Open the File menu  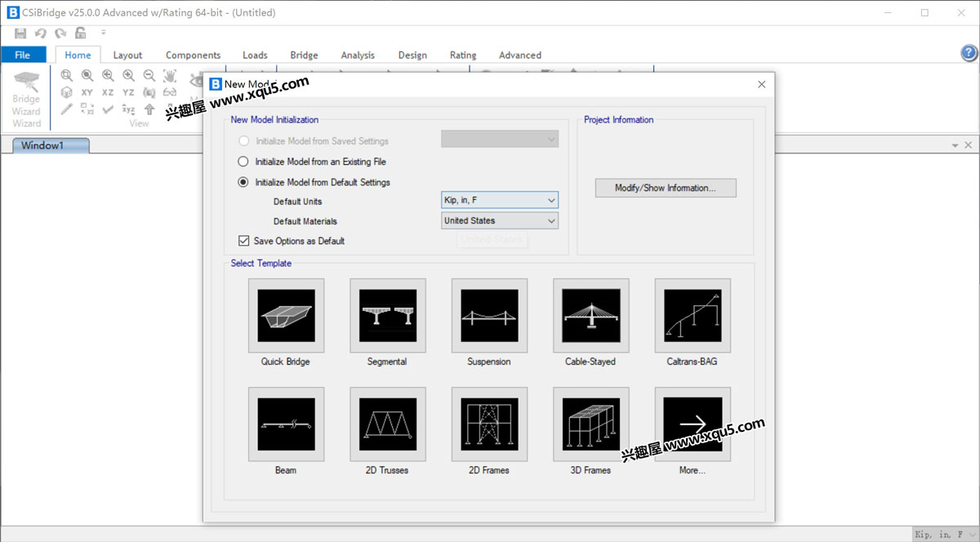pos(23,55)
